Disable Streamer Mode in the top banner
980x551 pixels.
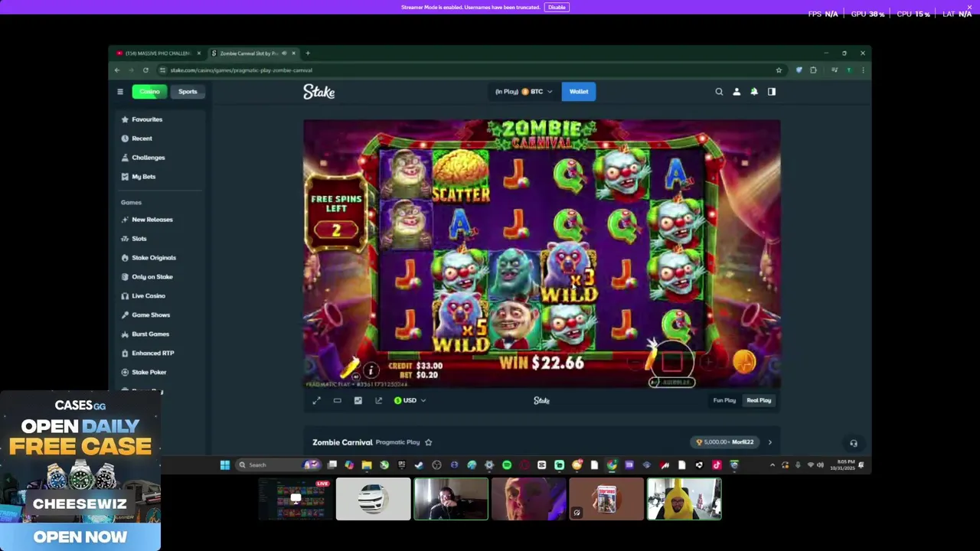557,7
